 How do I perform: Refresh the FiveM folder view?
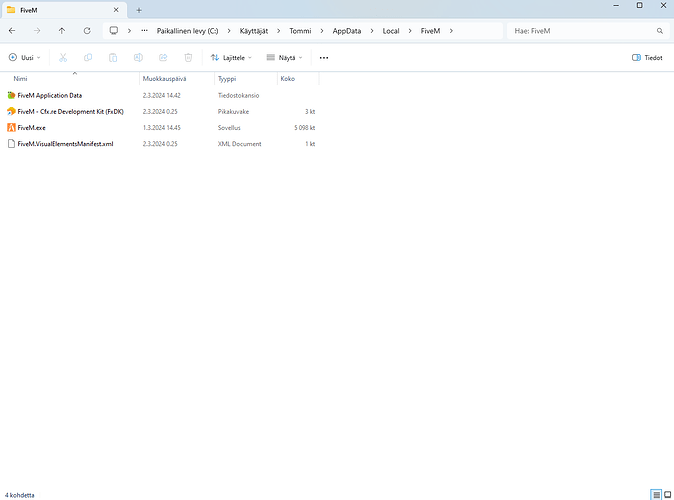87,31
